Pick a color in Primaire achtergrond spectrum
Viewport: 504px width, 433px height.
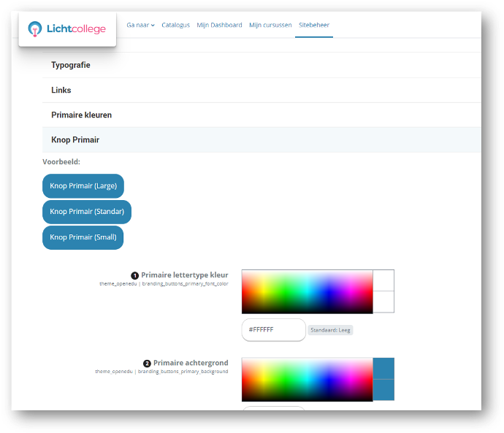(307, 379)
